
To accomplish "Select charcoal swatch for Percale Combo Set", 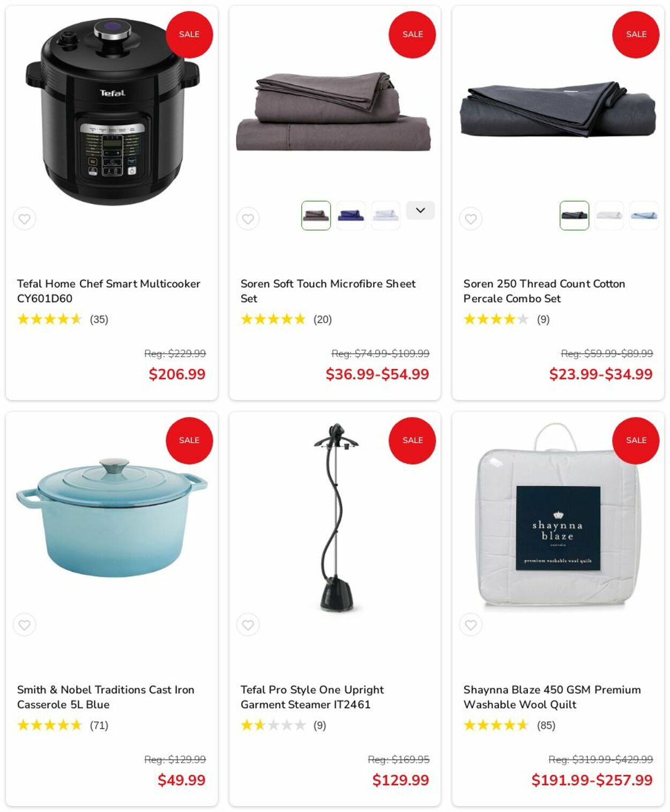I will tap(575, 216).
